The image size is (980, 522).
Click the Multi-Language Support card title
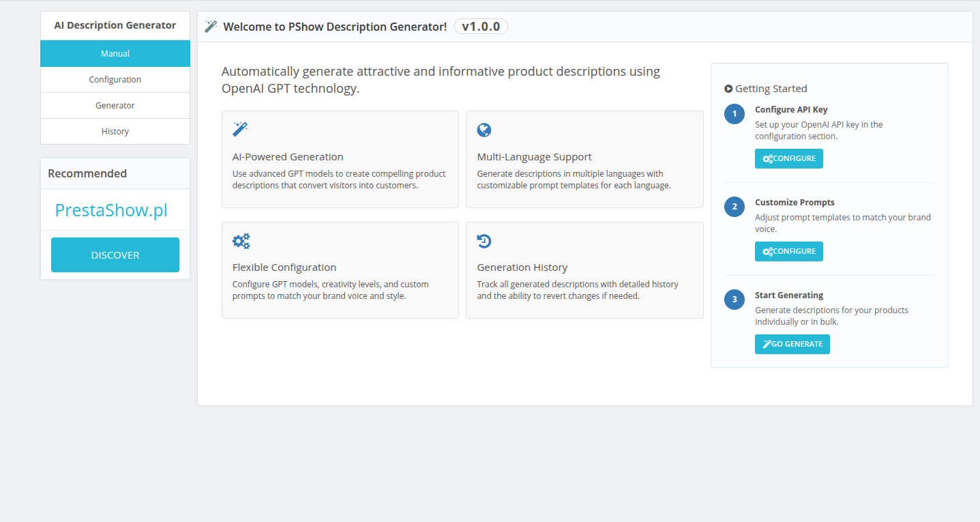535,156
